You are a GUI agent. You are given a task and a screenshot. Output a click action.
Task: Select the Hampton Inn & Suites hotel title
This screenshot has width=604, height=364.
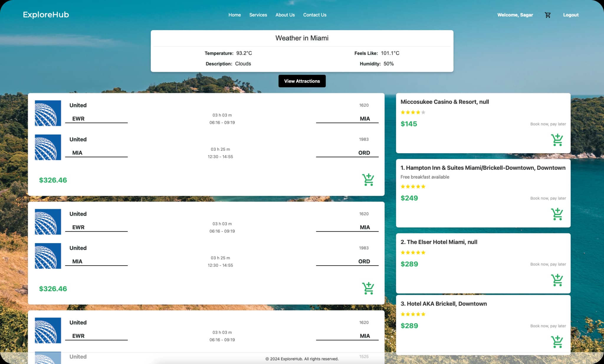click(x=483, y=168)
